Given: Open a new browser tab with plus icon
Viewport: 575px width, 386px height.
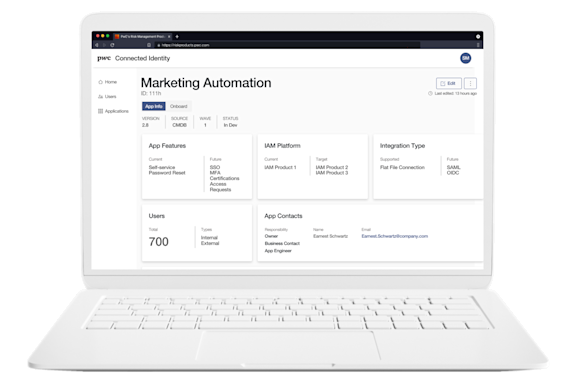Looking at the screenshot, I should coord(177,37).
